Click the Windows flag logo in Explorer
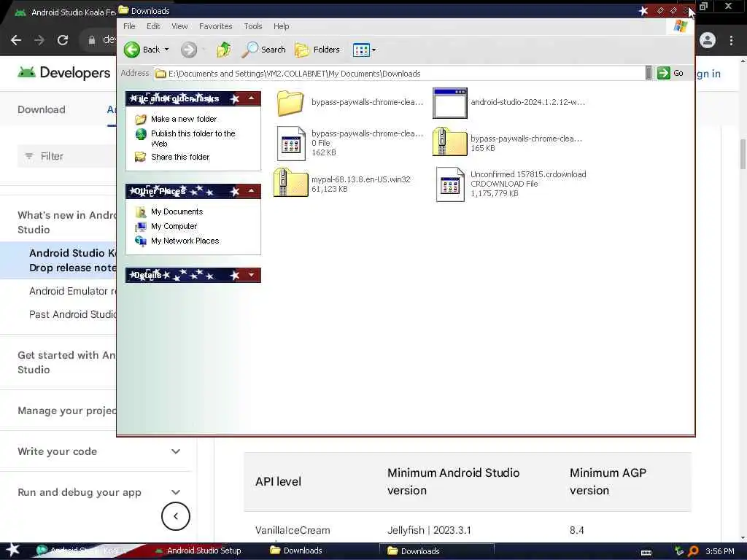This screenshot has width=747, height=560. pos(681,26)
